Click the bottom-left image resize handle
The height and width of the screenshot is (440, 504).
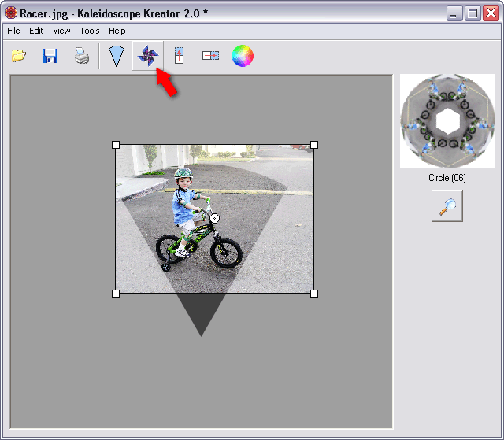(x=116, y=294)
